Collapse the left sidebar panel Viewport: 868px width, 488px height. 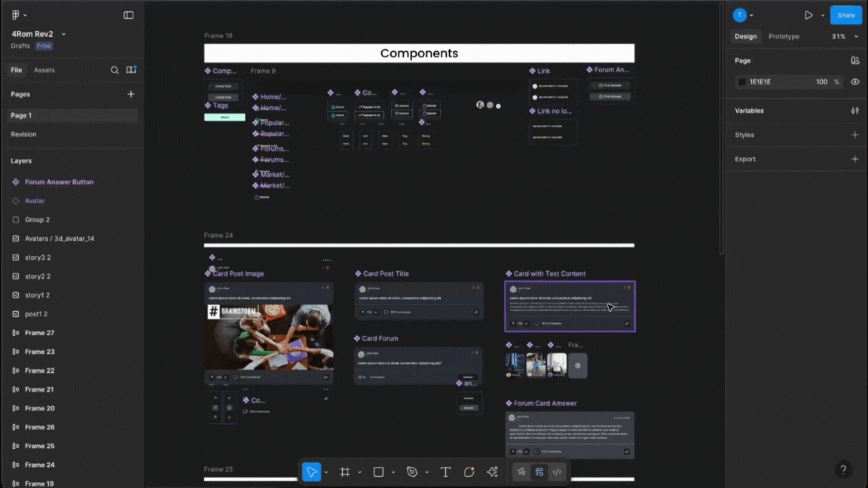pyautogui.click(x=129, y=14)
